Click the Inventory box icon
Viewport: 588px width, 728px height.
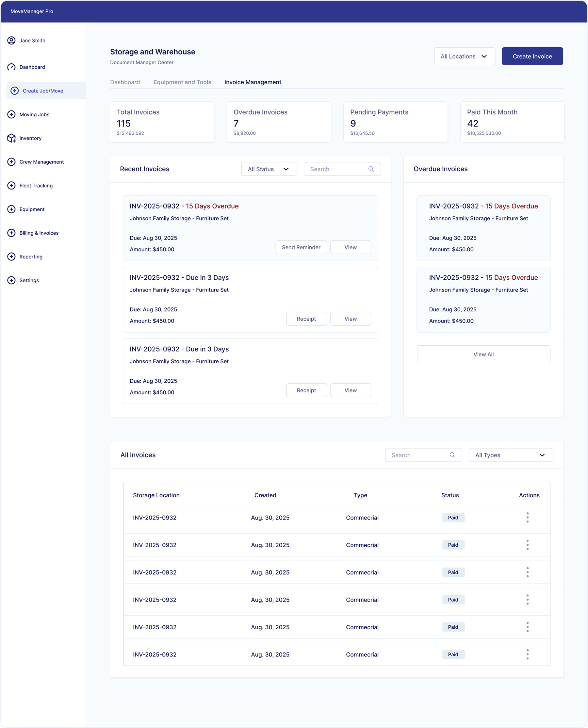click(x=11, y=138)
